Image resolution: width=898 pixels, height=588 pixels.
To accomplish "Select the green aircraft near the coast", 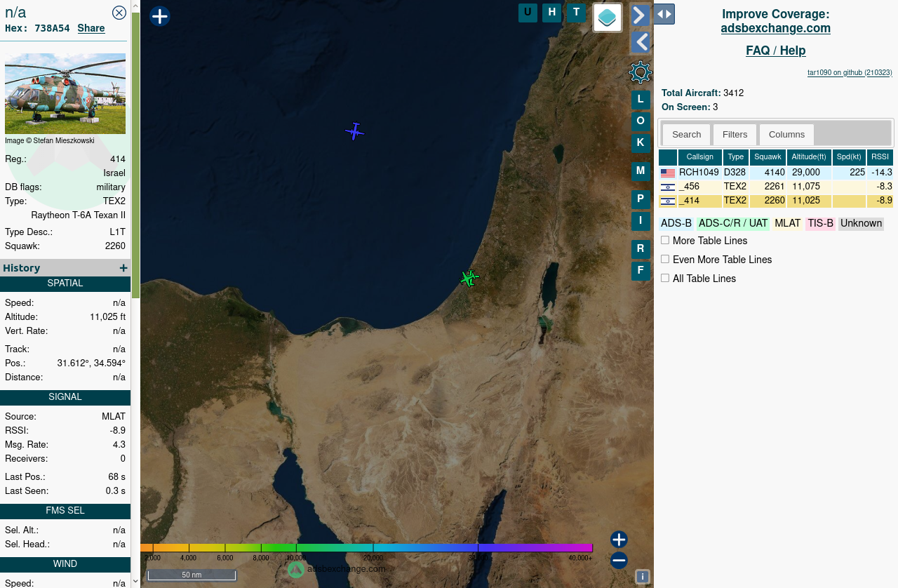I will 469,279.
